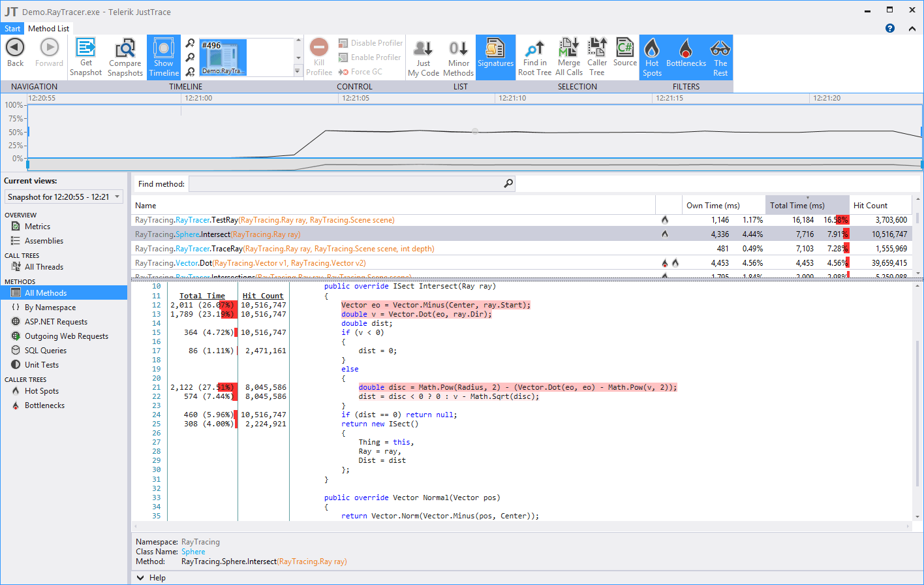Toggle Show Timeline button
924x585 pixels.
coord(164,57)
